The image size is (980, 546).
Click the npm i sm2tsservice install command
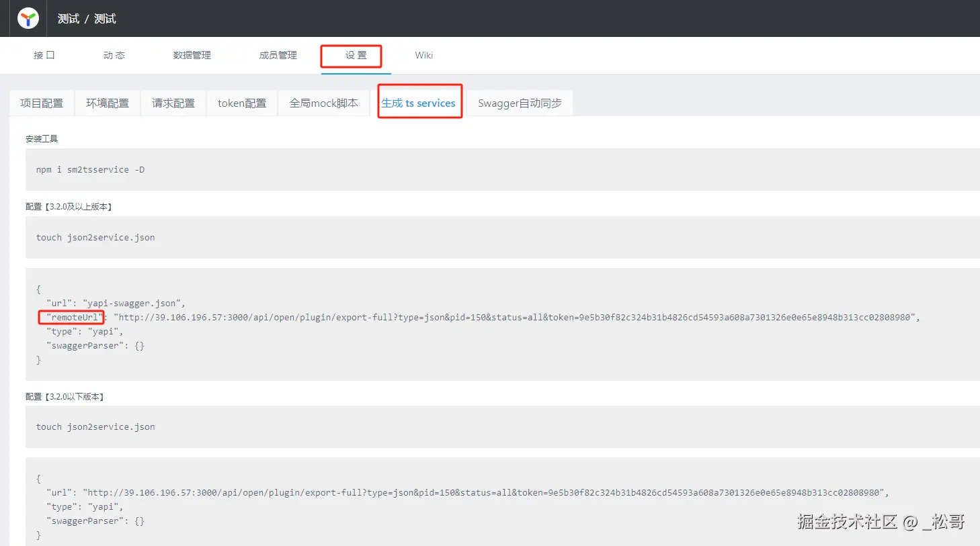[x=90, y=170]
